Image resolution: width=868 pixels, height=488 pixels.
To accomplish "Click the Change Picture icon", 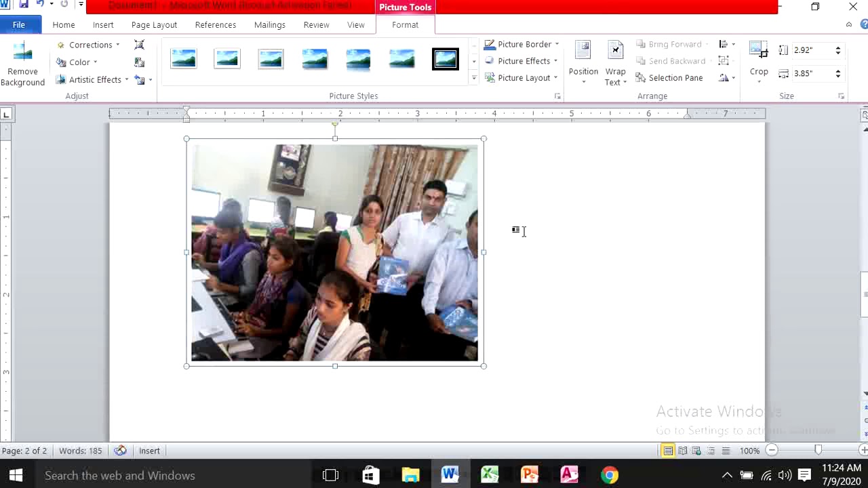I will [139, 62].
